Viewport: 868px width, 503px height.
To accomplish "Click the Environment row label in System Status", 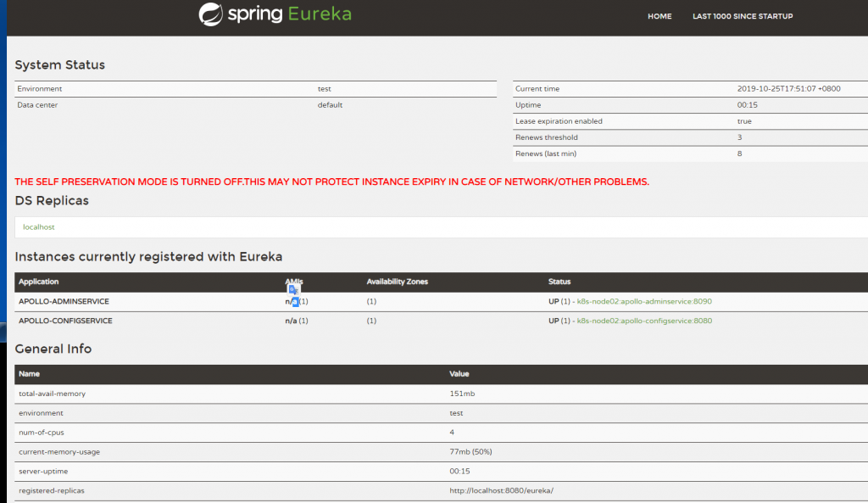I will [x=39, y=88].
